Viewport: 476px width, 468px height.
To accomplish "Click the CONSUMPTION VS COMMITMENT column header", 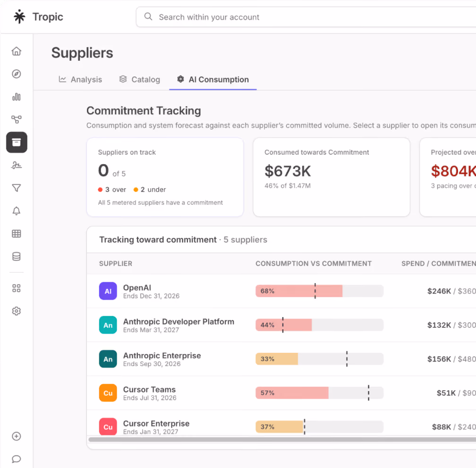I will coord(314,264).
